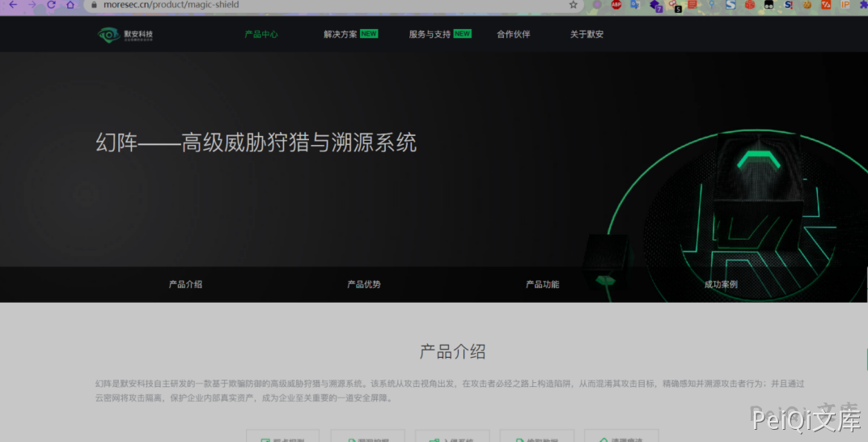Switch to the 成功案例 section tab

pyautogui.click(x=721, y=285)
